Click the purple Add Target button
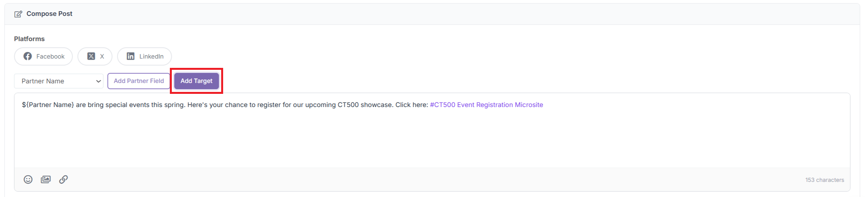The width and height of the screenshot is (868, 197). pyautogui.click(x=196, y=81)
